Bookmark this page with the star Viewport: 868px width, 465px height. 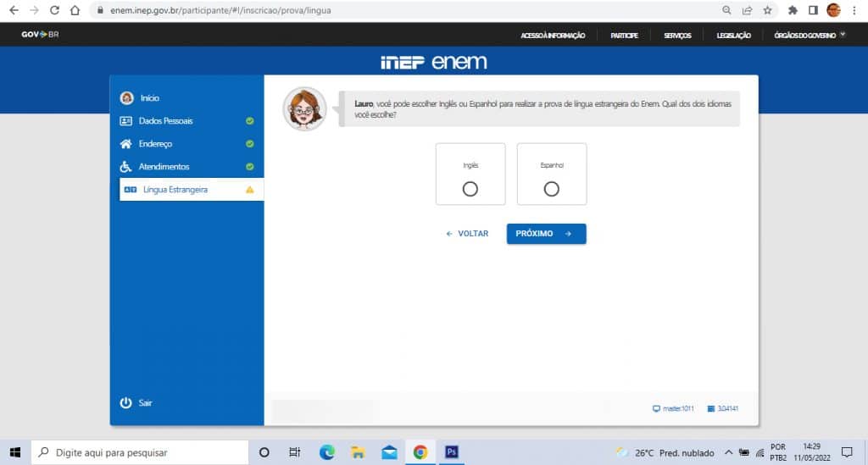(x=767, y=10)
